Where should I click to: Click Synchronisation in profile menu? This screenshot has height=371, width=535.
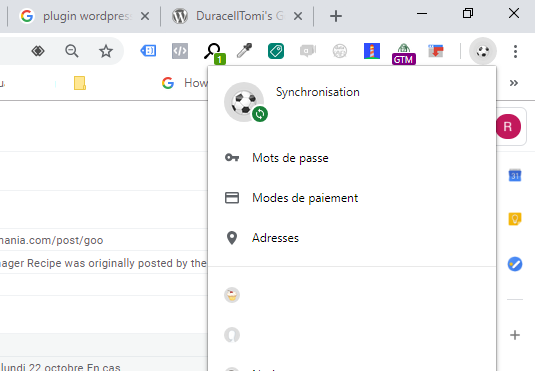[x=318, y=92]
